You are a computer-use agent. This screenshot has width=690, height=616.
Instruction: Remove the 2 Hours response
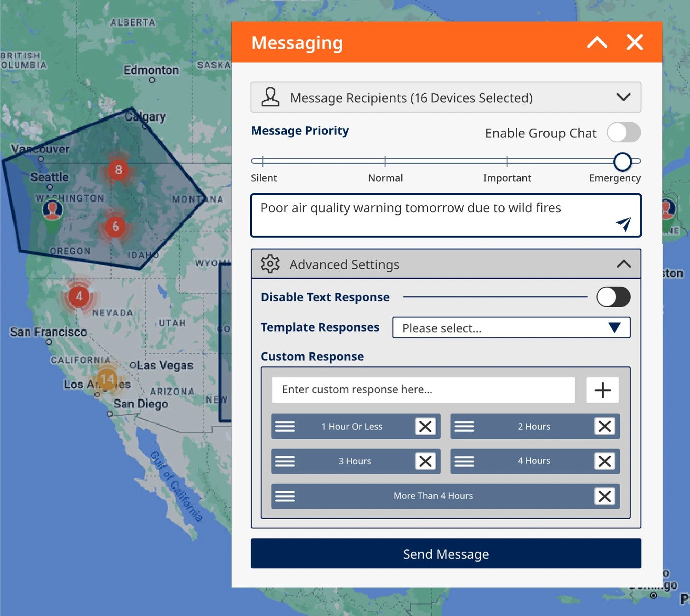click(605, 426)
